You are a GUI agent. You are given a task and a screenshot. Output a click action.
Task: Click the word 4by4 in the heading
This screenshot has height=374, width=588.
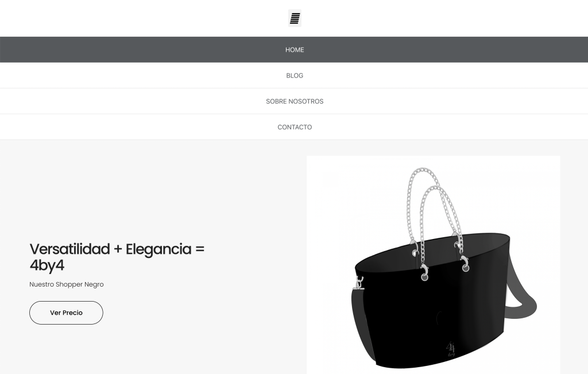47,265
